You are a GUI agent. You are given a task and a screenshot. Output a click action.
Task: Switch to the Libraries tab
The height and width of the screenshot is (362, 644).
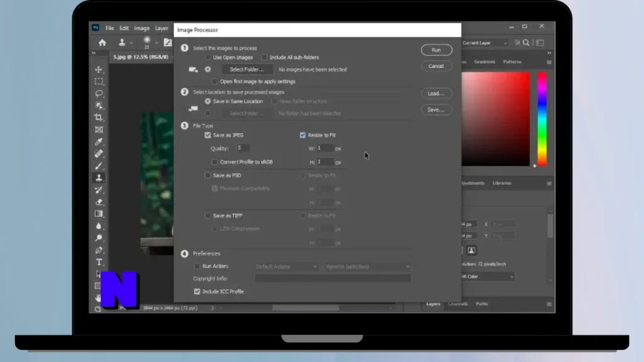pos(502,183)
